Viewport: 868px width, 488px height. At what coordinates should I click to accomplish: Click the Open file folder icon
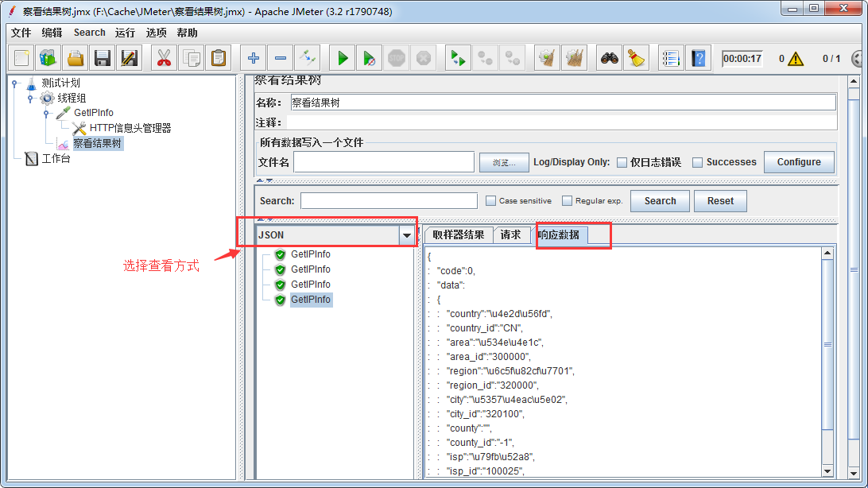coord(76,58)
